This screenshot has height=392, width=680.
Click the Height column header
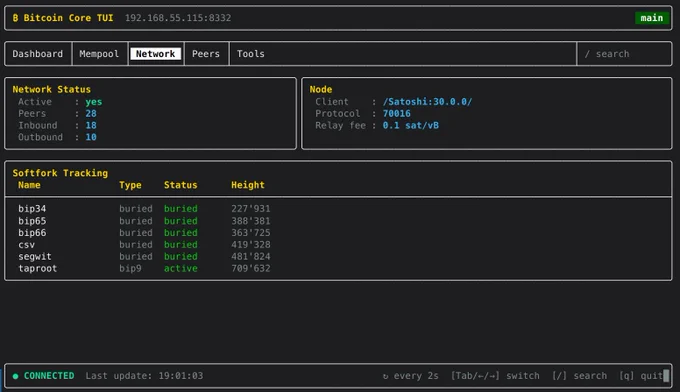[248, 185]
